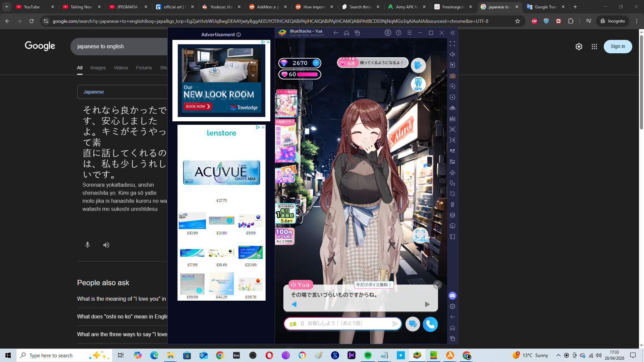Click the Discord icon in BlueStacks sidebar
The height and width of the screenshot is (362, 644).
tap(452, 296)
